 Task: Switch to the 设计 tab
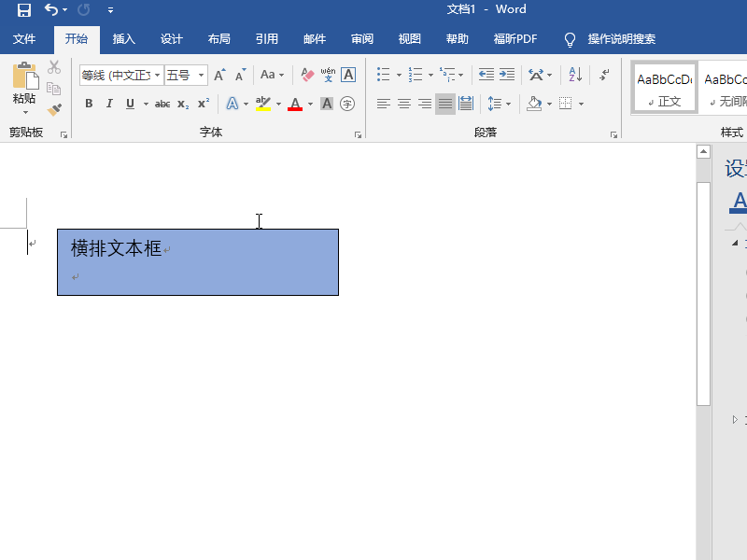tap(172, 39)
